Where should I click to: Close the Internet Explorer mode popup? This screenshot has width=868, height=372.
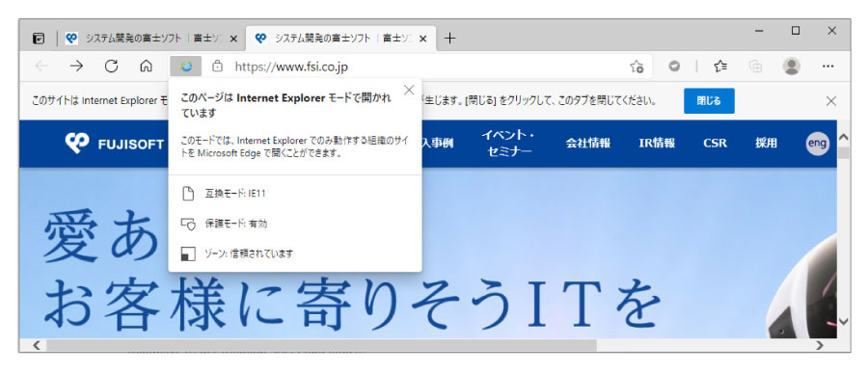409,91
